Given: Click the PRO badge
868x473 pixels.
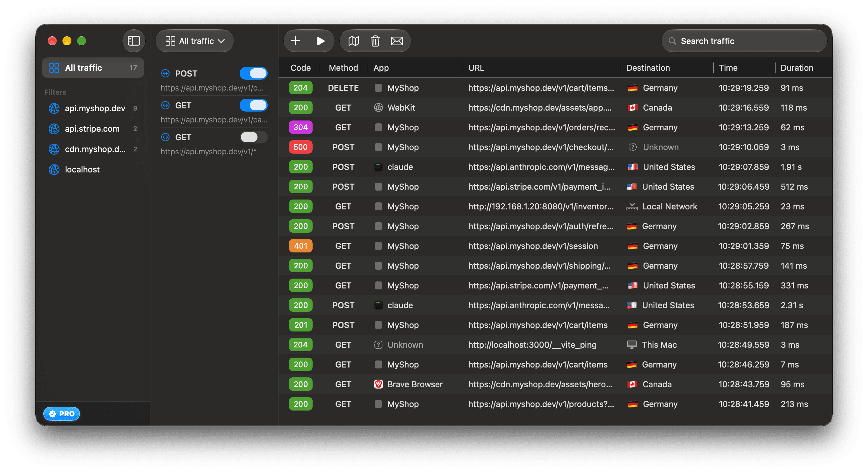Looking at the screenshot, I should [62, 413].
